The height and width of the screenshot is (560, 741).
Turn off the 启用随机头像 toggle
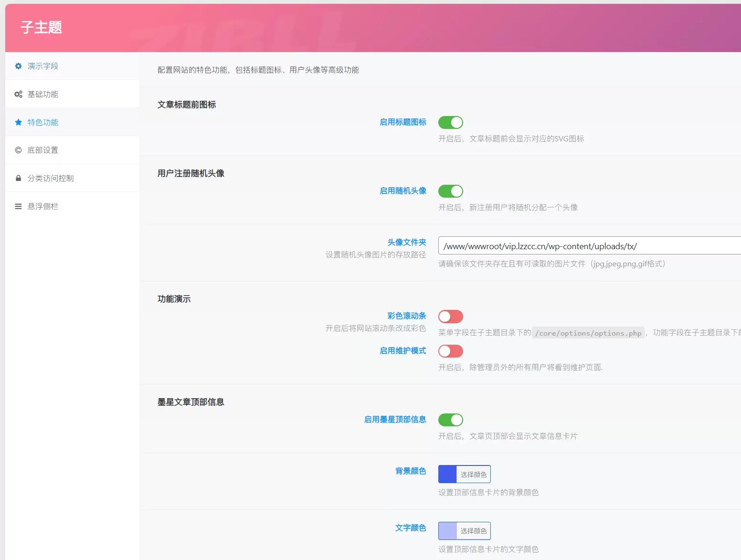point(451,191)
